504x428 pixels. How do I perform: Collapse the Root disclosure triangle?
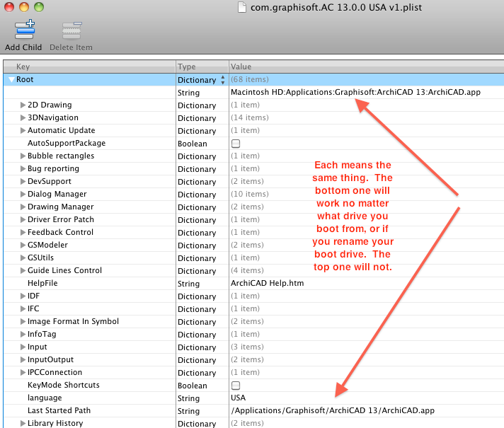tap(11, 80)
